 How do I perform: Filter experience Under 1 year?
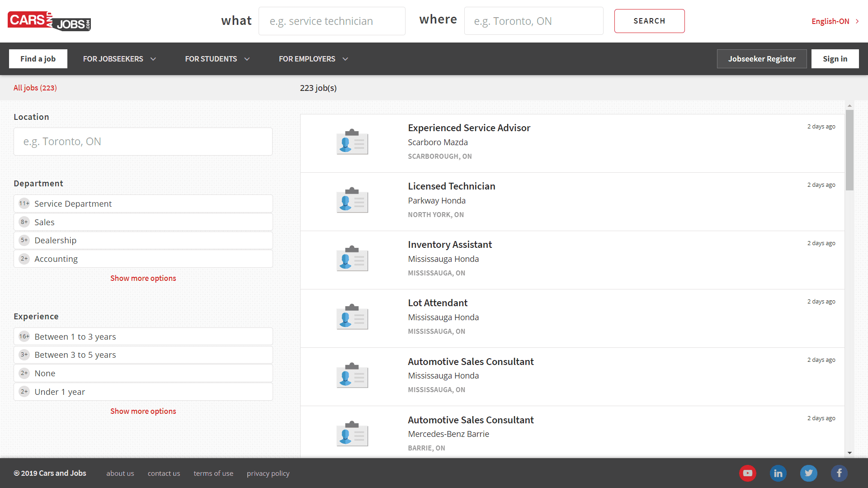pos(143,392)
